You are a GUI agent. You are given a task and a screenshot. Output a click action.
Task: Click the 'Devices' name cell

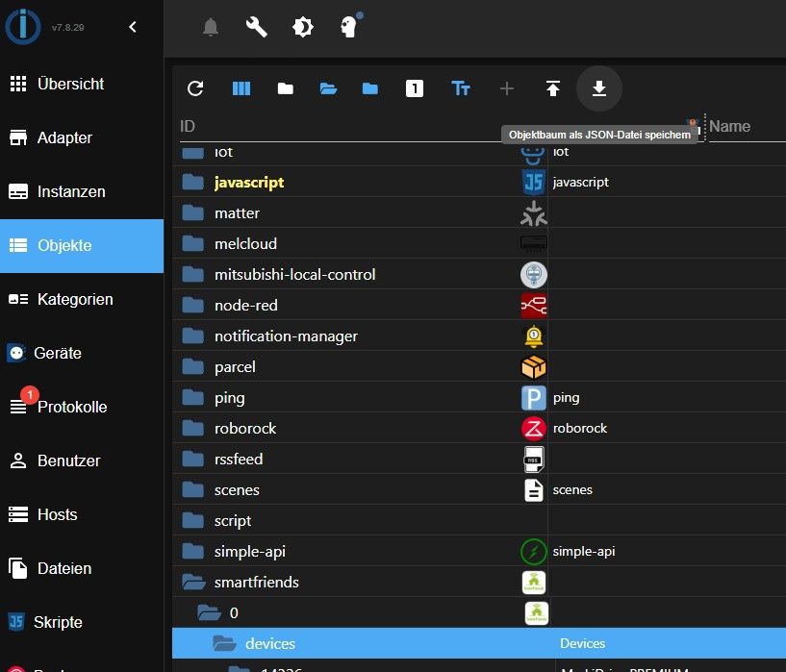582,643
